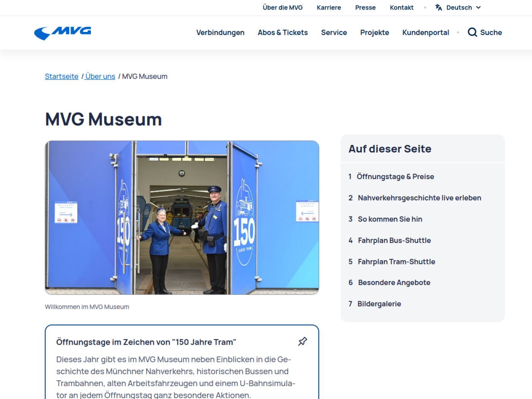Open the Karriere page

pos(329,8)
